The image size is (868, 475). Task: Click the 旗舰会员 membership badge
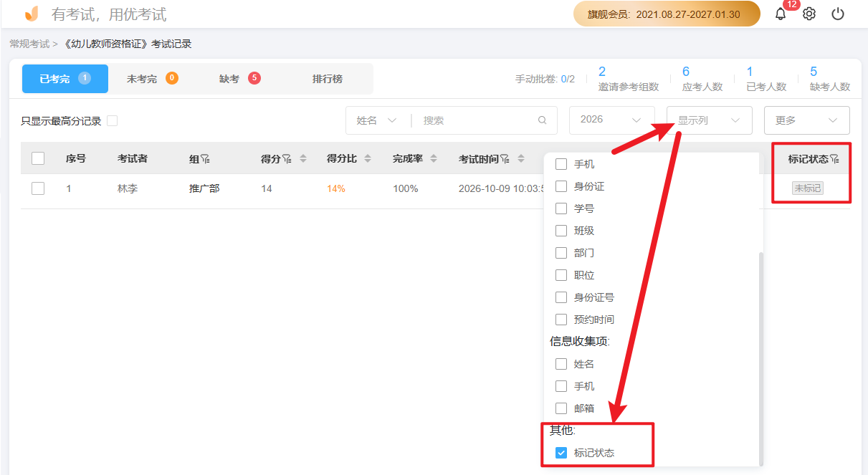(x=667, y=14)
